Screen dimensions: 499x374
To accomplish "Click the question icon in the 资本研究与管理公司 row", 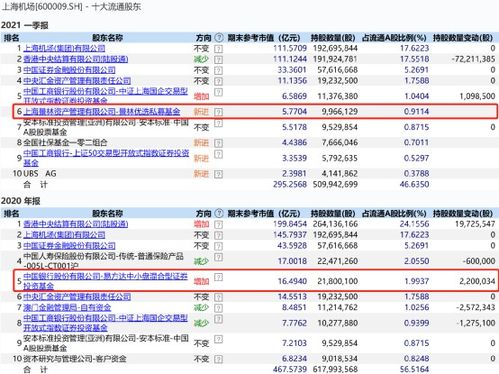I will (218, 359).
